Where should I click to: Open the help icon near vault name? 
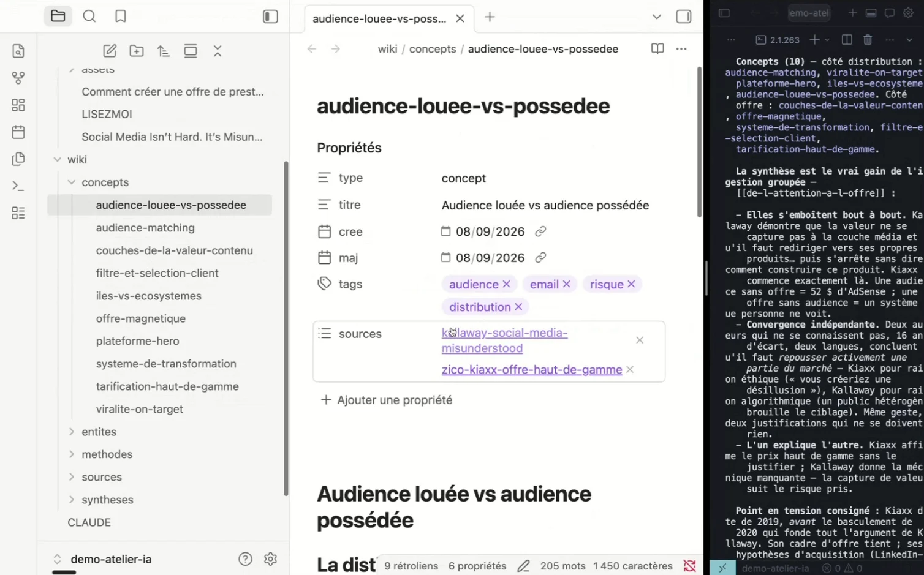tap(245, 559)
